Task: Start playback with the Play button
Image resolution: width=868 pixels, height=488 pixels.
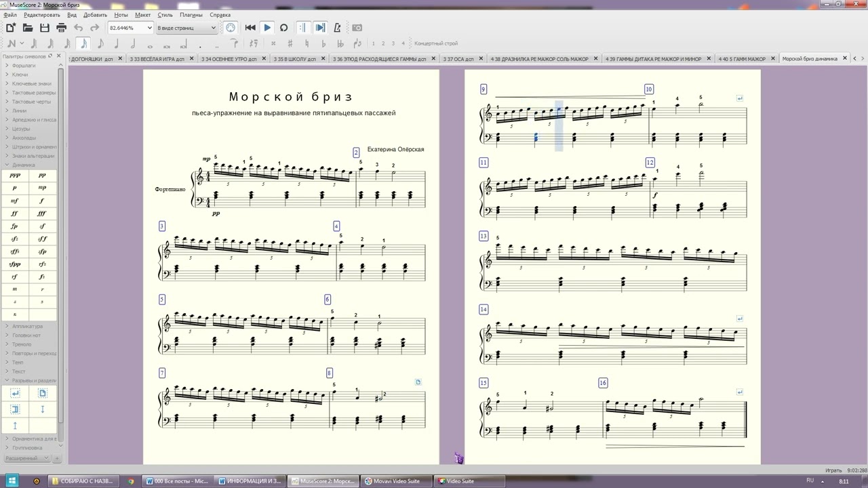Action: click(x=267, y=28)
